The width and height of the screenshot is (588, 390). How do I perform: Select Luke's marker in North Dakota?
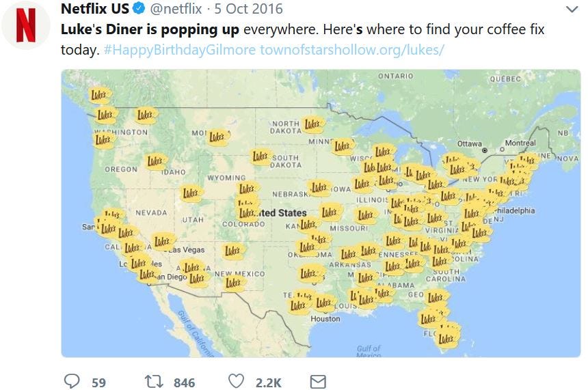point(312,124)
